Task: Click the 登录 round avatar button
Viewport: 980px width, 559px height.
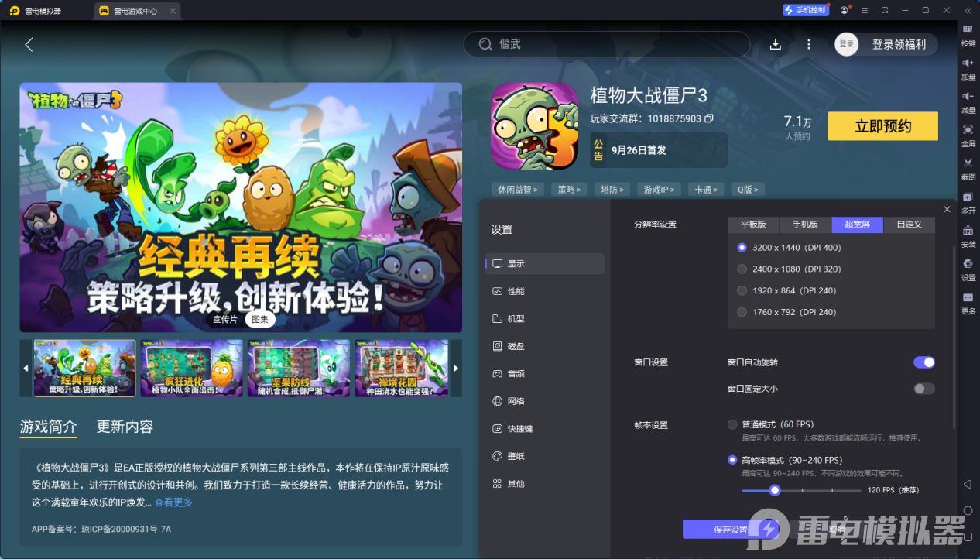Action: tap(847, 44)
